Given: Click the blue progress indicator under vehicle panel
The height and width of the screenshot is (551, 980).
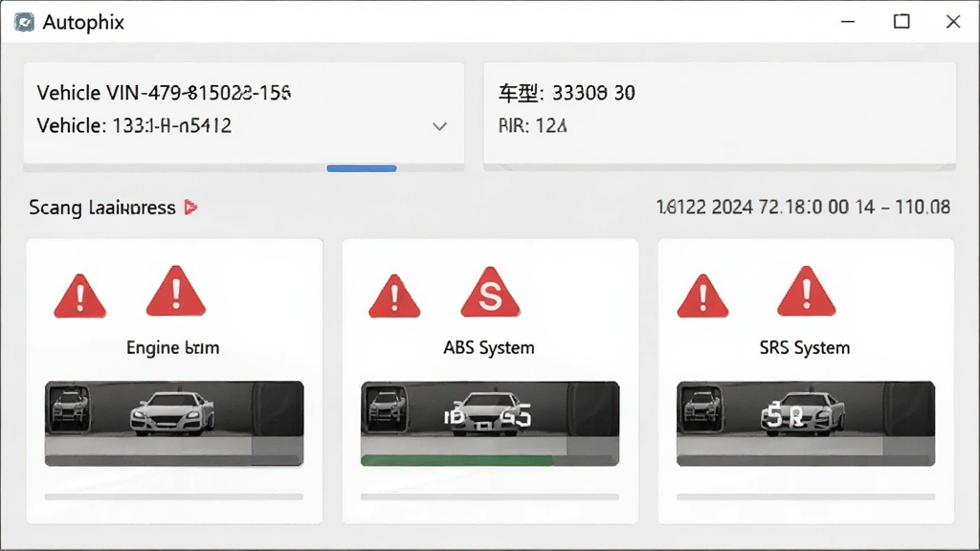Looking at the screenshot, I should tap(361, 168).
